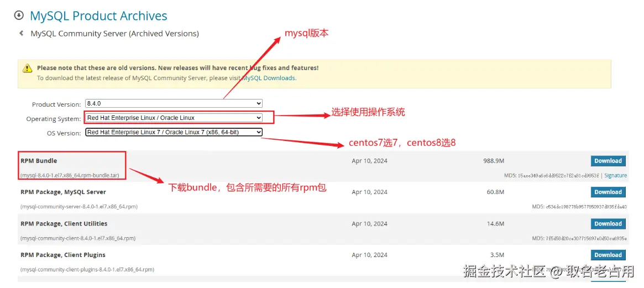The height and width of the screenshot is (288, 644).
Task: Click the 3.5M size value
Action: [498, 255]
